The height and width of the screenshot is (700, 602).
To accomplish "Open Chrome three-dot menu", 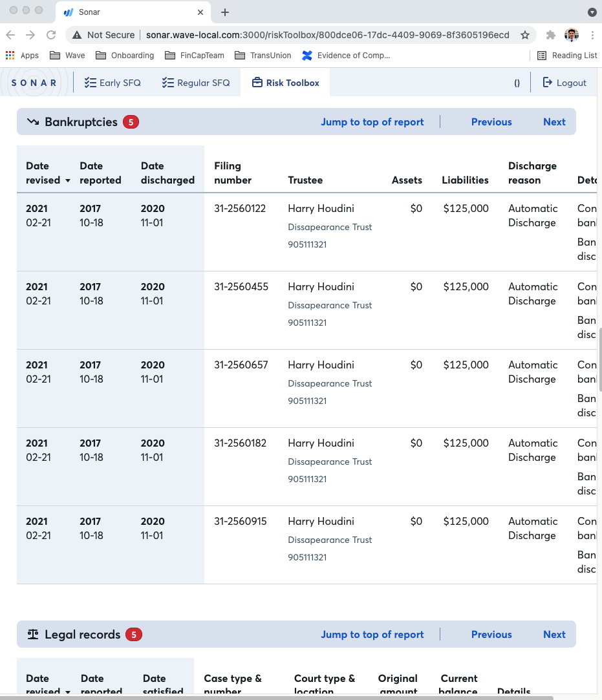I will [x=592, y=35].
